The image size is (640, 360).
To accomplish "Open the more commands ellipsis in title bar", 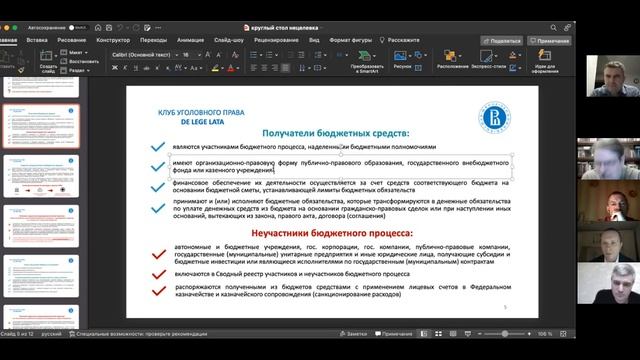I will tap(158, 28).
